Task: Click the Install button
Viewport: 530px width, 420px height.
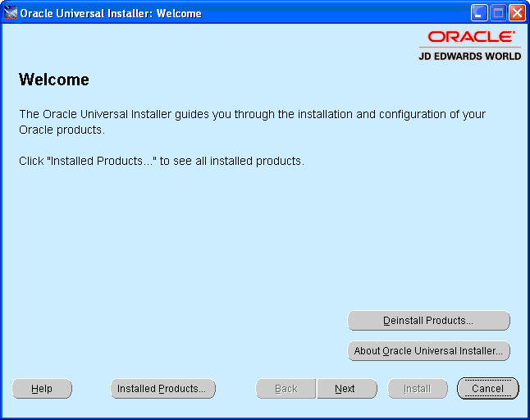Action: tap(418, 388)
